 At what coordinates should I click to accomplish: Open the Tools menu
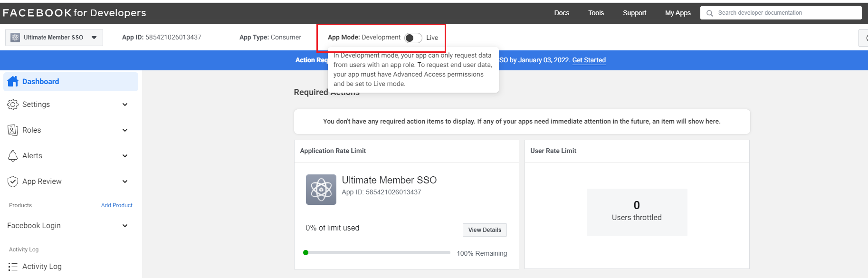point(596,13)
